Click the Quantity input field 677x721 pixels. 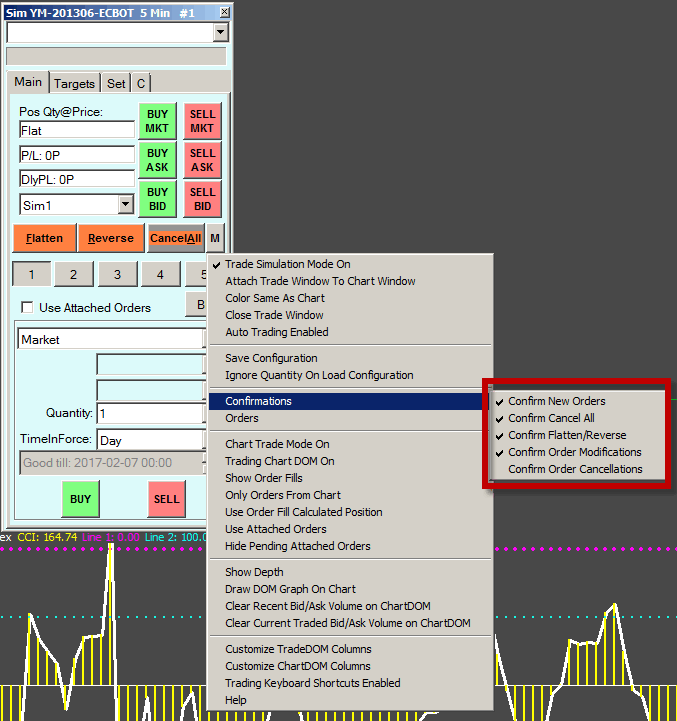pyautogui.click(x=150, y=413)
